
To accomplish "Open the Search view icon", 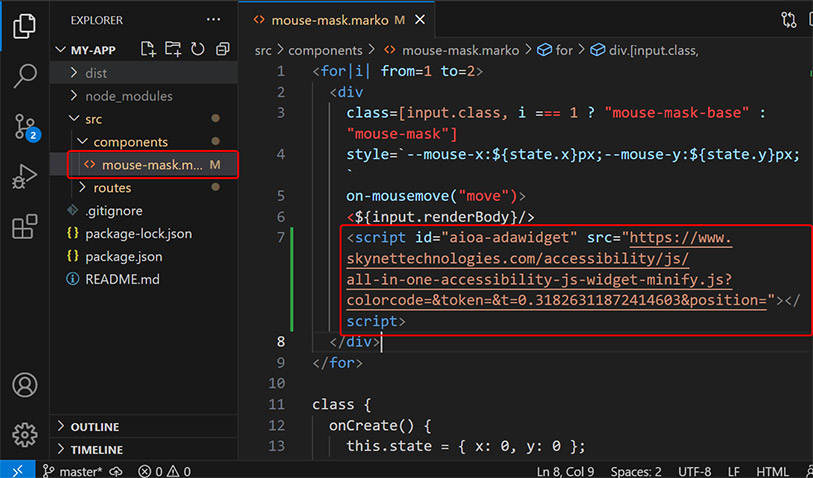I will [x=24, y=76].
